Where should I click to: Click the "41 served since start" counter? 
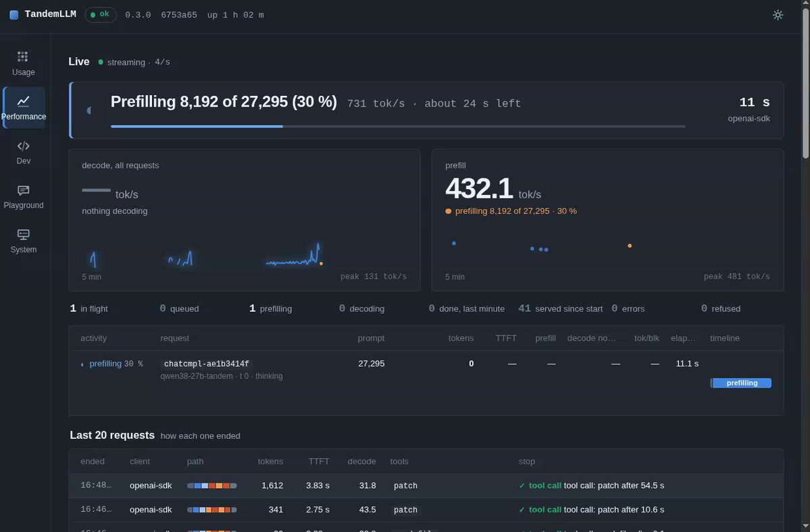(561, 309)
